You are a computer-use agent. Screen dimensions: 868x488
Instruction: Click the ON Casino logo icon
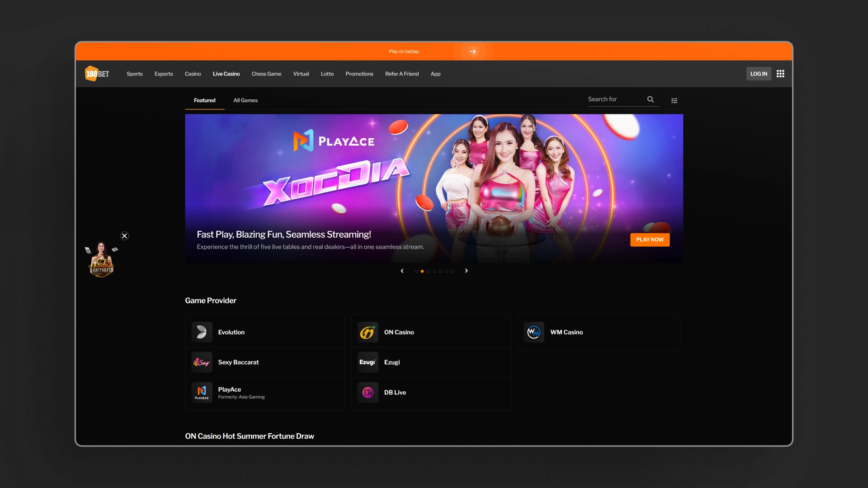pos(368,332)
